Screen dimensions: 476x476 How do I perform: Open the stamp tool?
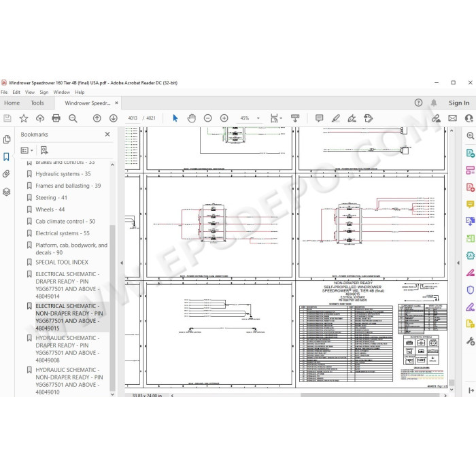[x=369, y=118]
